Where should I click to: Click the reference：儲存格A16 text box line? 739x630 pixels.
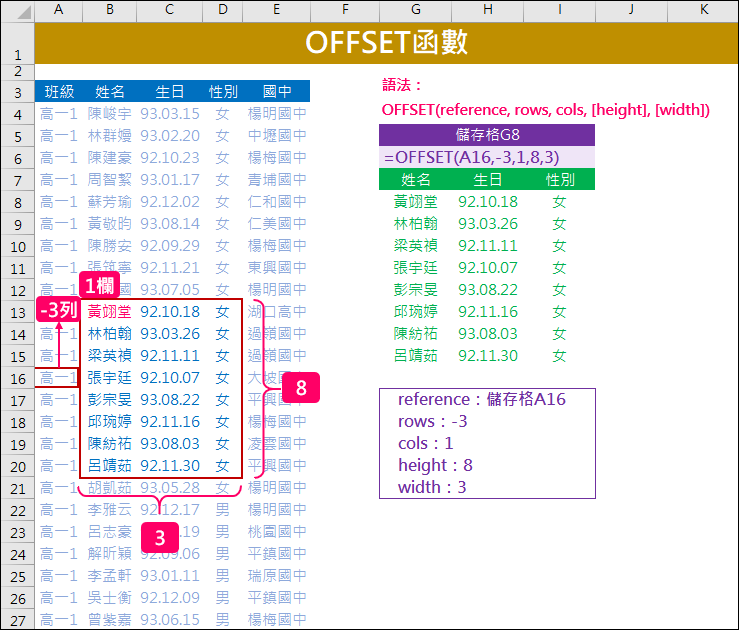click(482, 400)
